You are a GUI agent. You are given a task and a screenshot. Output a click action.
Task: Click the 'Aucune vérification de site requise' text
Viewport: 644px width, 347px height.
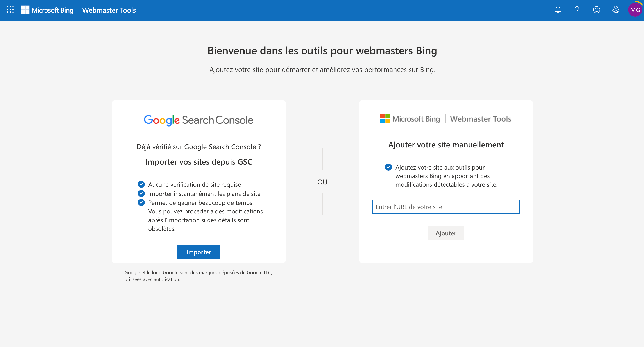point(195,184)
